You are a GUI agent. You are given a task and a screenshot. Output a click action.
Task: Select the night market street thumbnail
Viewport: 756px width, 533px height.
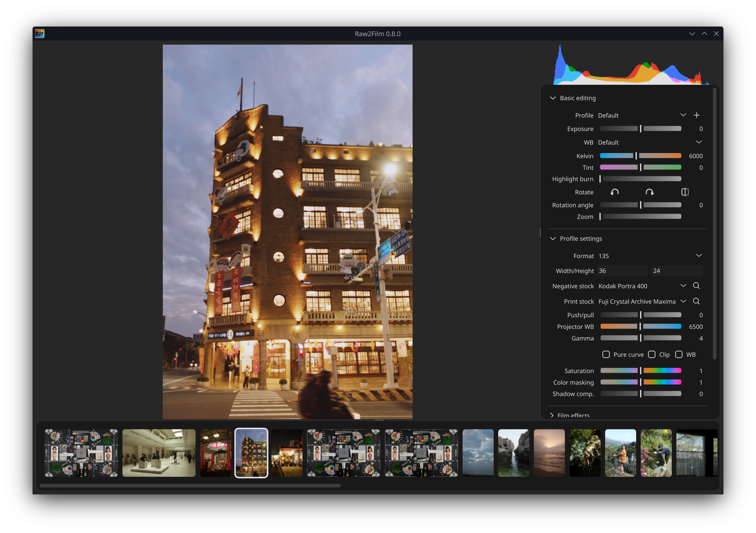[x=287, y=453]
